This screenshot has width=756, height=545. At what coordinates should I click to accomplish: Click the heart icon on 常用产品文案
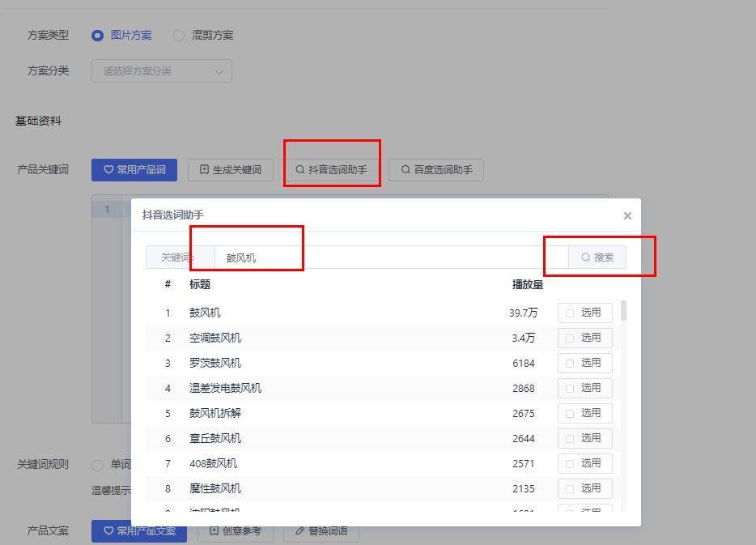(x=108, y=531)
